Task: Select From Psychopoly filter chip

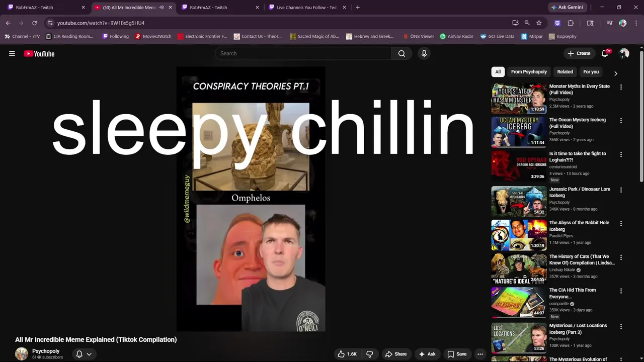Action: pyautogui.click(x=529, y=72)
